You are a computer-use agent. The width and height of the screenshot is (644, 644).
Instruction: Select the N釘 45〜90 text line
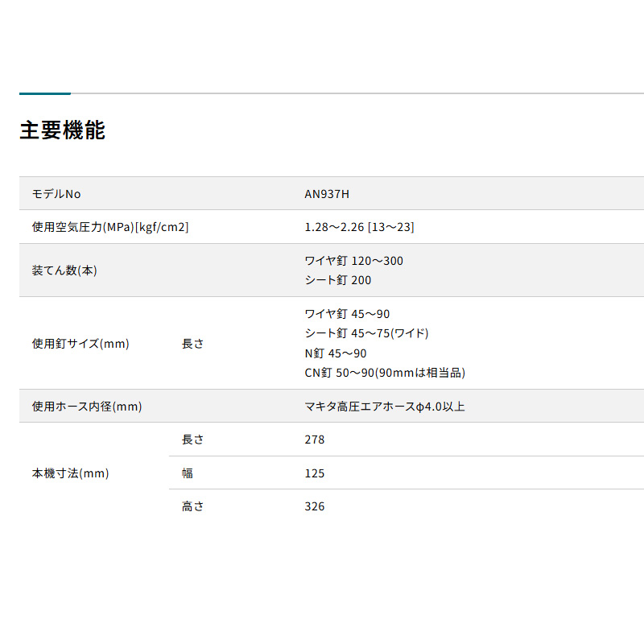pyautogui.click(x=336, y=353)
